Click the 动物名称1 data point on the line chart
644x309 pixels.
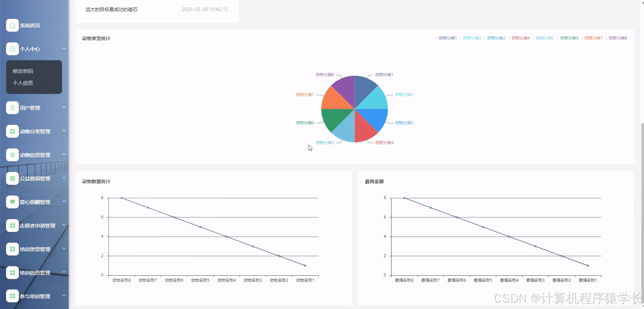(x=305, y=266)
